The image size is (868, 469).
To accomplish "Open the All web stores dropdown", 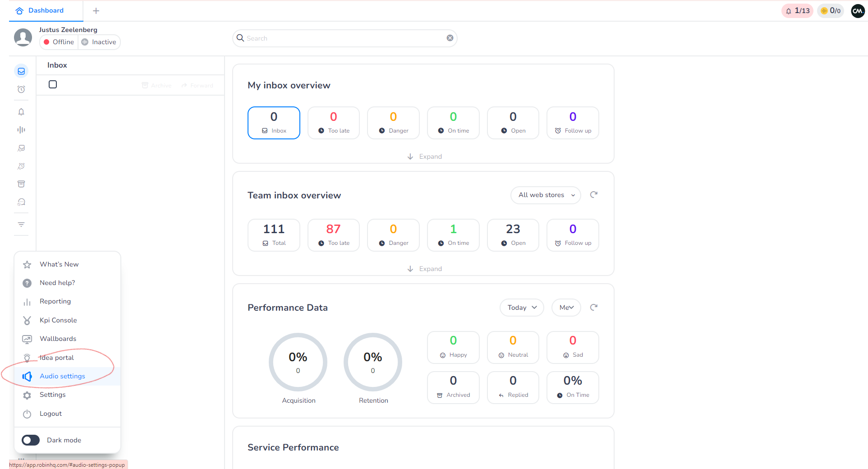I will coord(546,195).
